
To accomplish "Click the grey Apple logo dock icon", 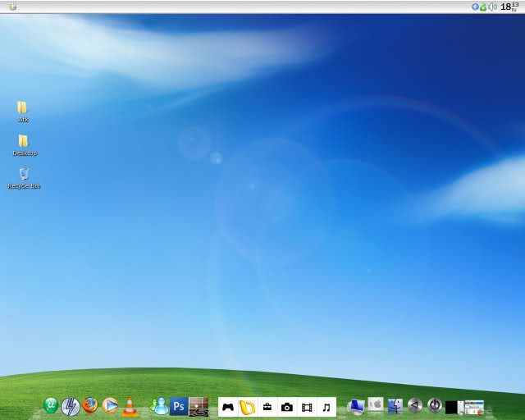I will tap(376, 405).
